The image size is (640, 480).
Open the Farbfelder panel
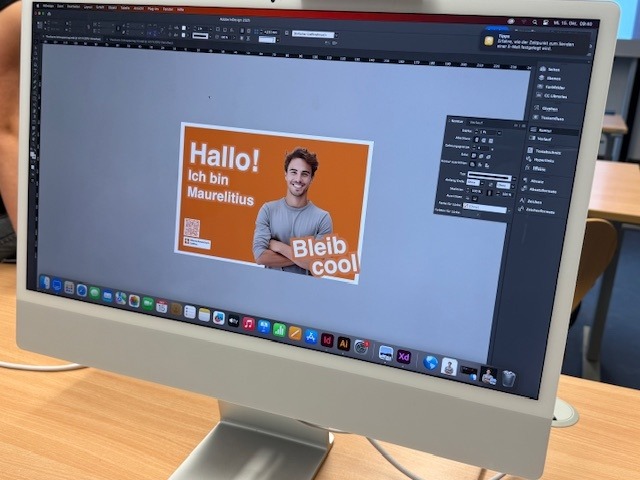[554, 87]
